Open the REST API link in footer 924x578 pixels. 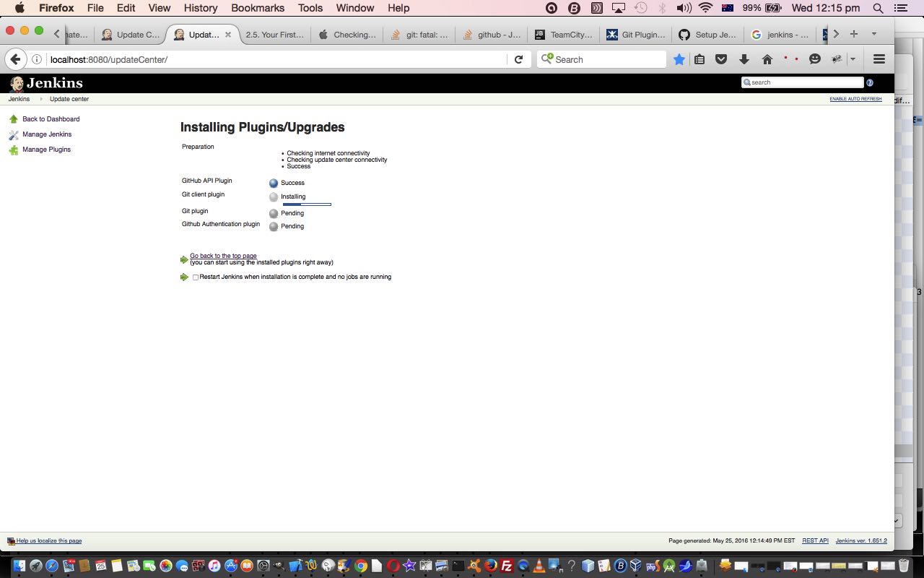pyautogui.click(x=815, y=540)
